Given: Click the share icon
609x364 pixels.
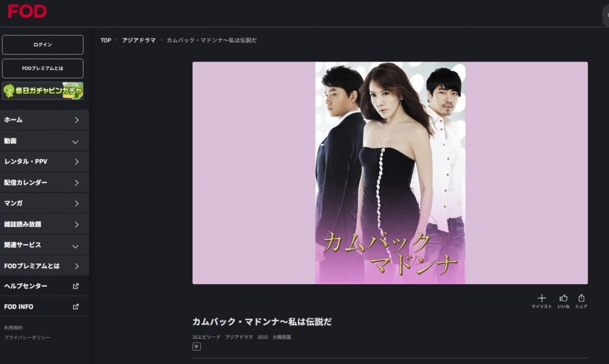Looking at the screenshot, I should (581, 298).
